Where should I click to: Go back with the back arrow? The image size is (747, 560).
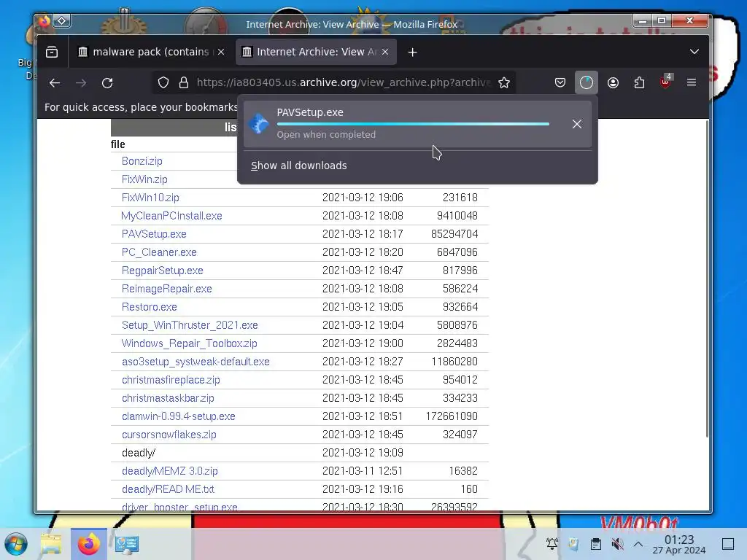point(55,83)
